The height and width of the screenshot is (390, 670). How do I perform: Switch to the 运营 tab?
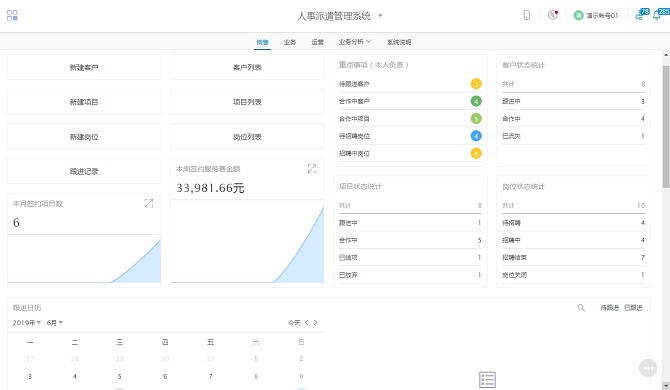(317, 42)
